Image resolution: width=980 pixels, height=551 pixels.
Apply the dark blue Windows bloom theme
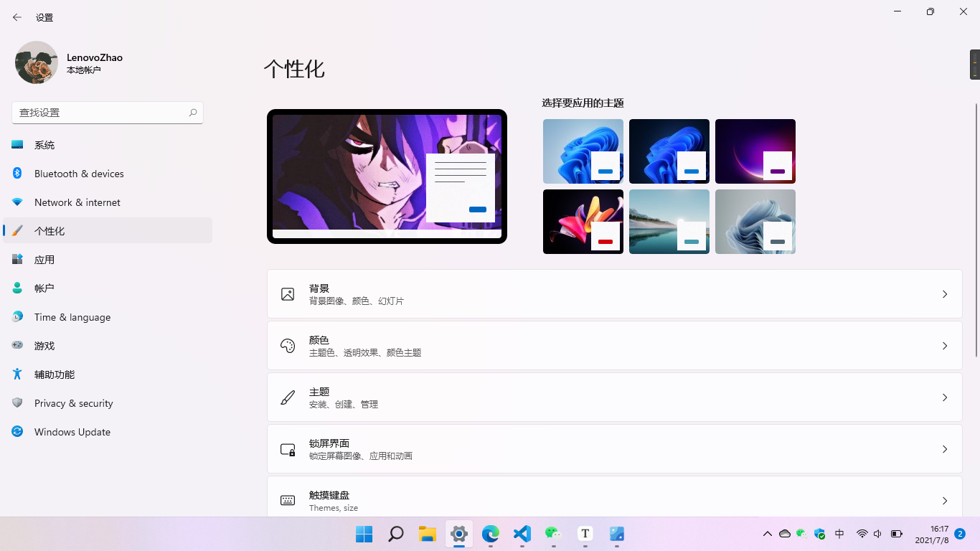[669, 151]
